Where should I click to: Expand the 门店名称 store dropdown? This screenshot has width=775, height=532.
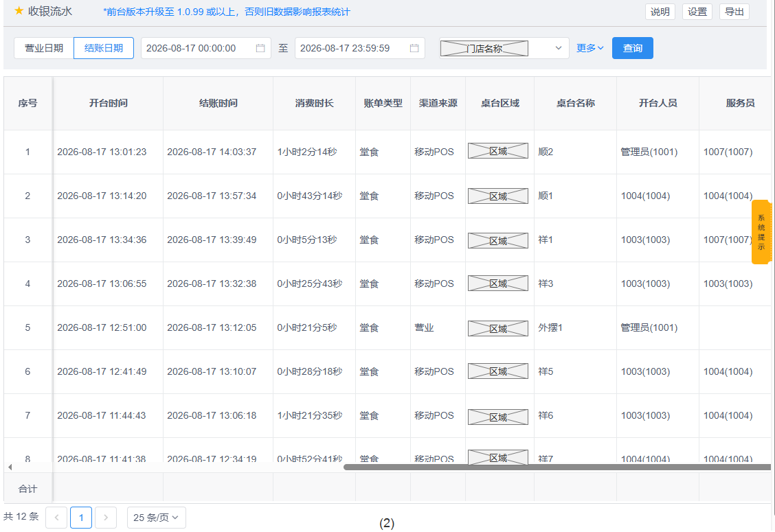pyautogui.click(x=504, y=48)
